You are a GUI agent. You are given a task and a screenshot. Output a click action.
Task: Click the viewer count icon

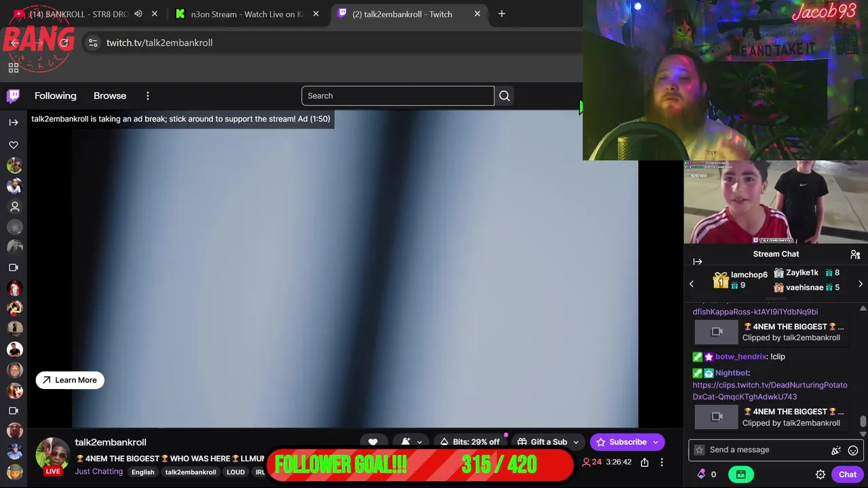tap(587, 462)
